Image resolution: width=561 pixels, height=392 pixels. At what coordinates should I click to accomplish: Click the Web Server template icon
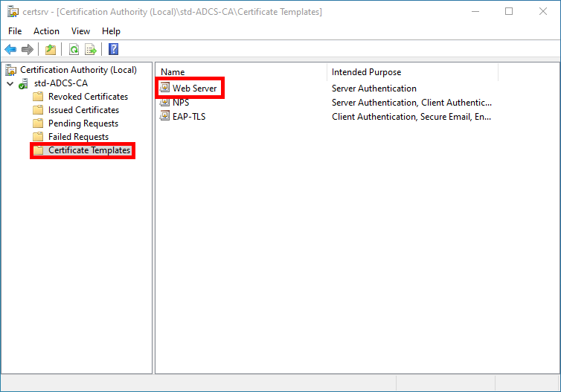(164, 87)
